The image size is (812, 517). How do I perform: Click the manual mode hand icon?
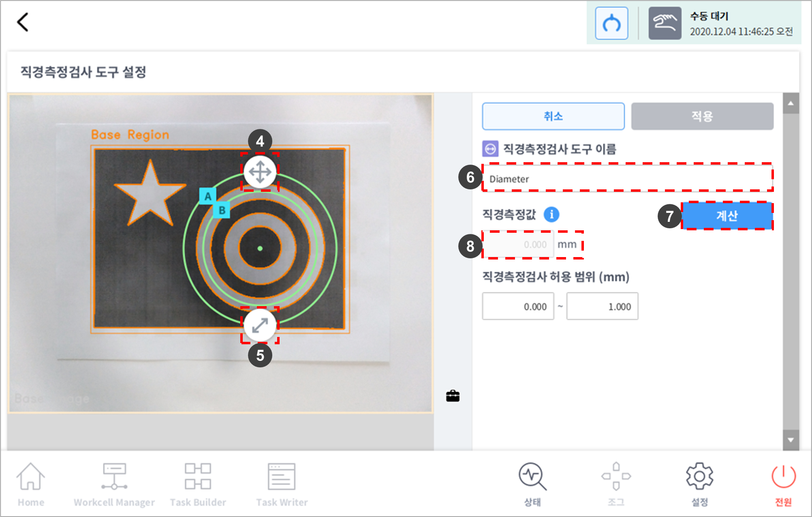665,24
